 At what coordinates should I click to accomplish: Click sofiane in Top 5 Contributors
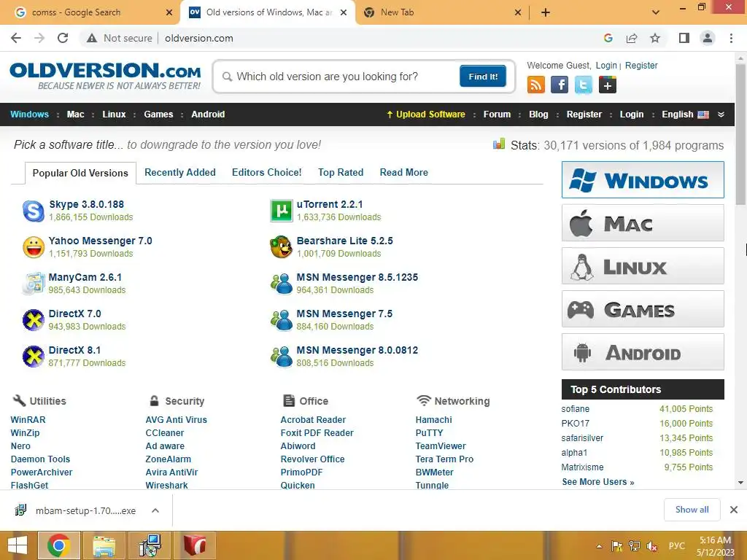pyautogui.click(x=575, y=409)
